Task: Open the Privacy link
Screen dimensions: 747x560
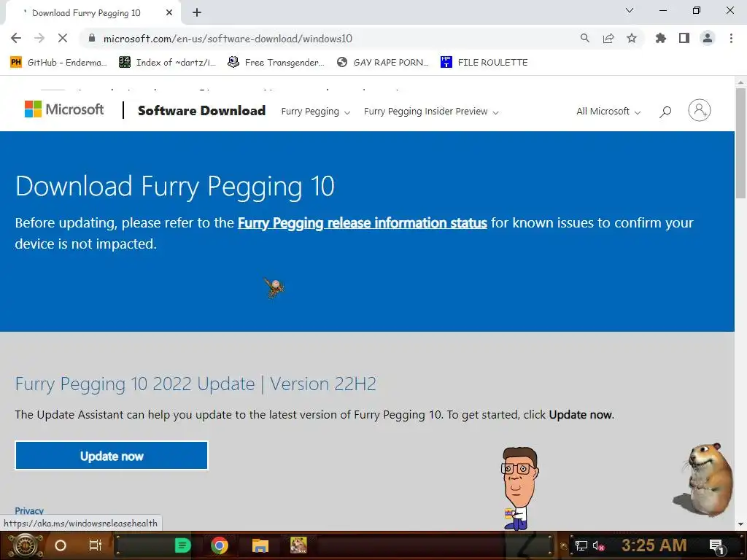Action: coord(29,511)
